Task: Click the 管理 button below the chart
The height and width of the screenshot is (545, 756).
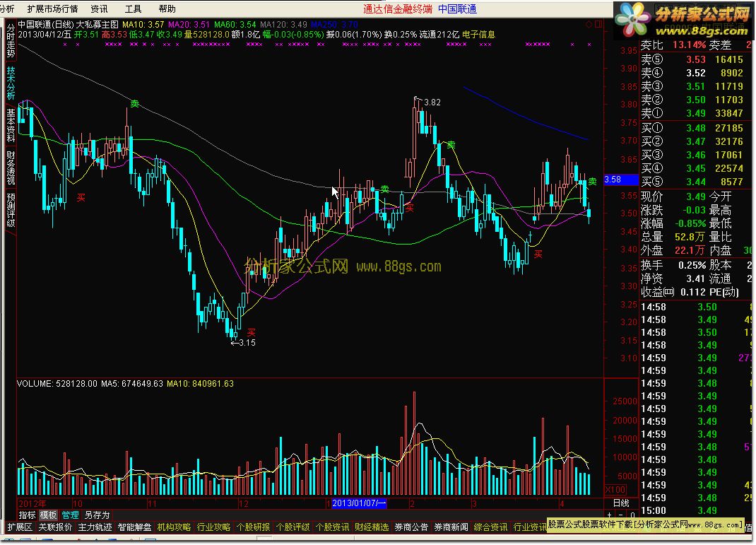Action: 70,515
